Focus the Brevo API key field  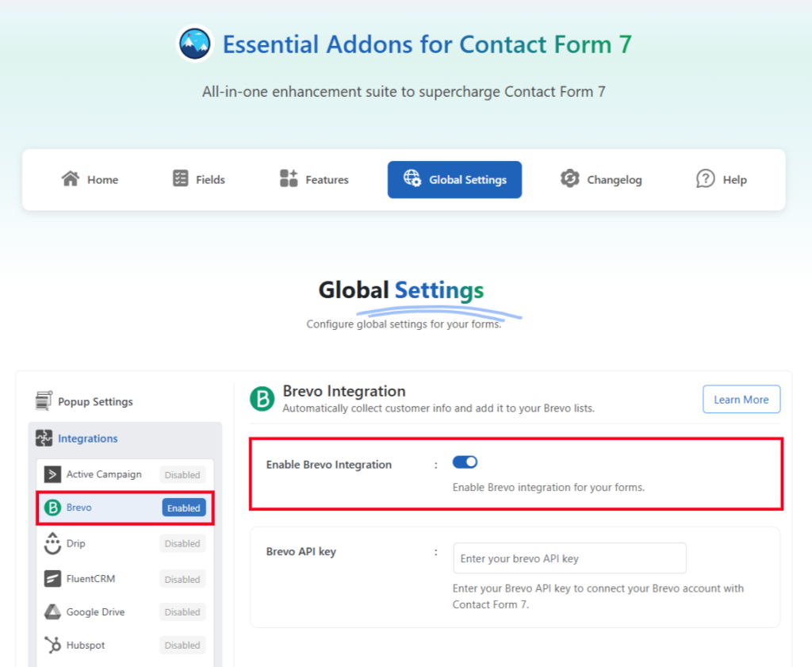click(x=569, y=558)
